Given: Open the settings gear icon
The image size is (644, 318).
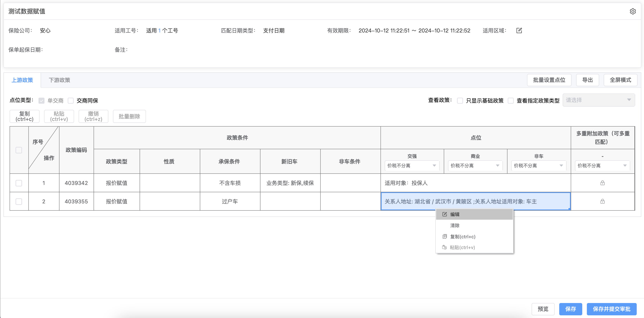Looking at the screenshot, I should coord(633,11).
